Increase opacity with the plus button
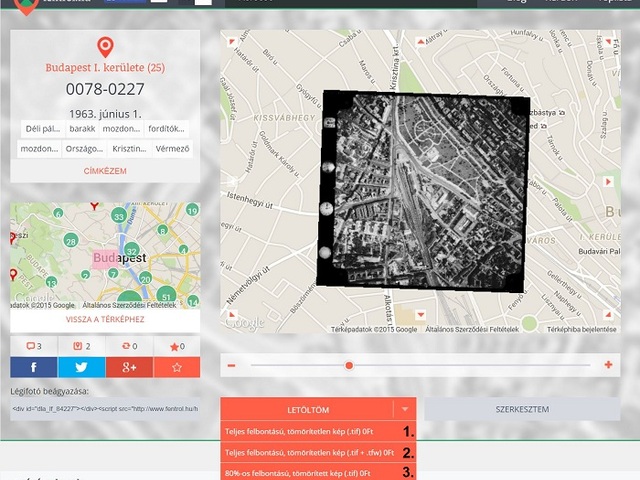Screen dimensions: 640x480 [608, 364]
